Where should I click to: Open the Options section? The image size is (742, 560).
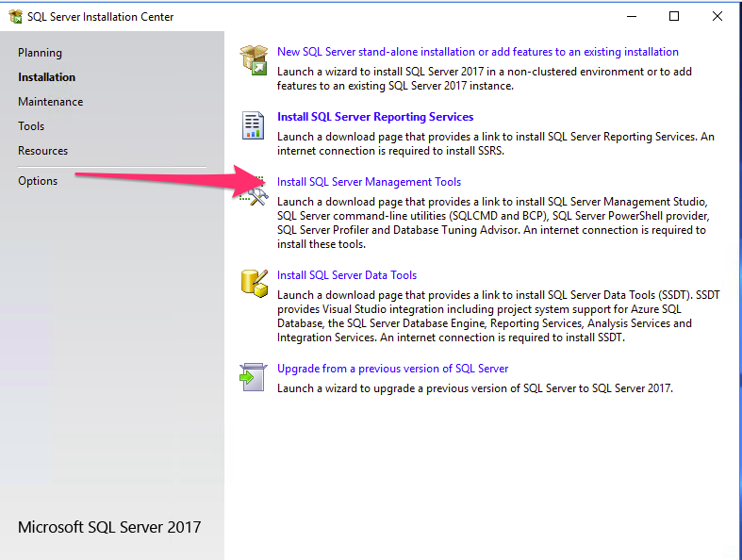[38, 181]
